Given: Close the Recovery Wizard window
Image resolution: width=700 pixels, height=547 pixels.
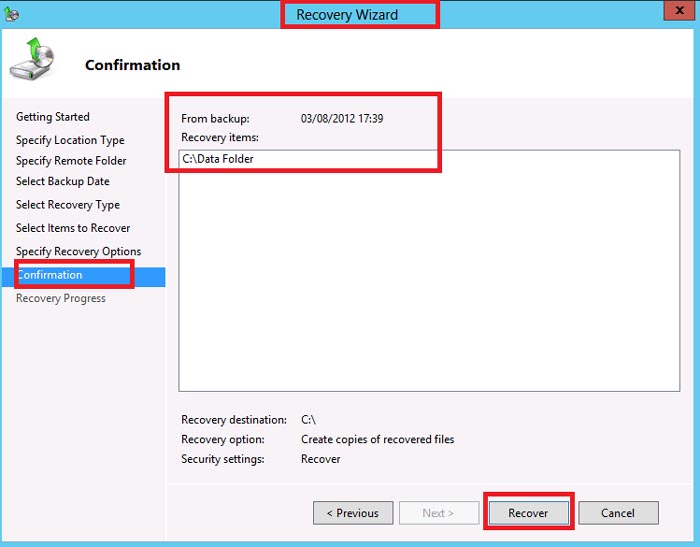Looking at the screenshot, I should [679, 10].
